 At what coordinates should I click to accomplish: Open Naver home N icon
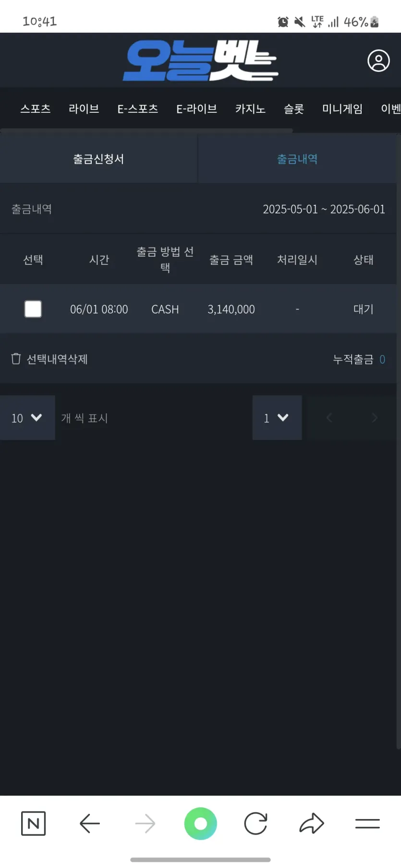click(34, 823)
